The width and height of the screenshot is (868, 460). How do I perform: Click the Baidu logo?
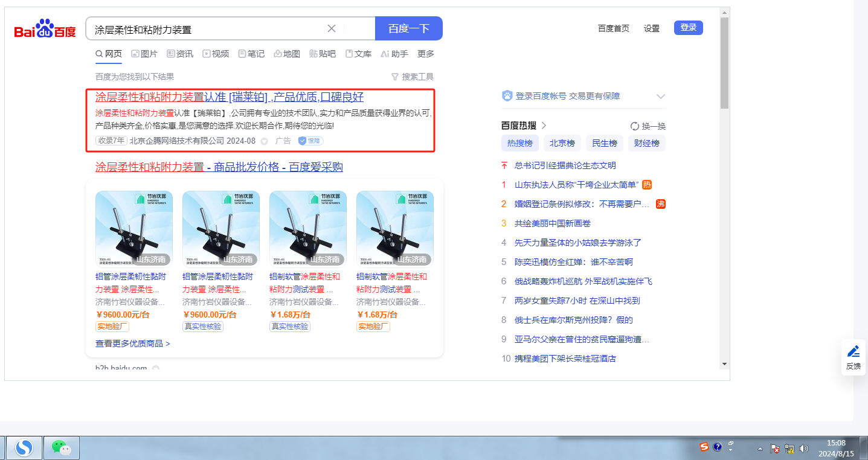tap(45, 28)
